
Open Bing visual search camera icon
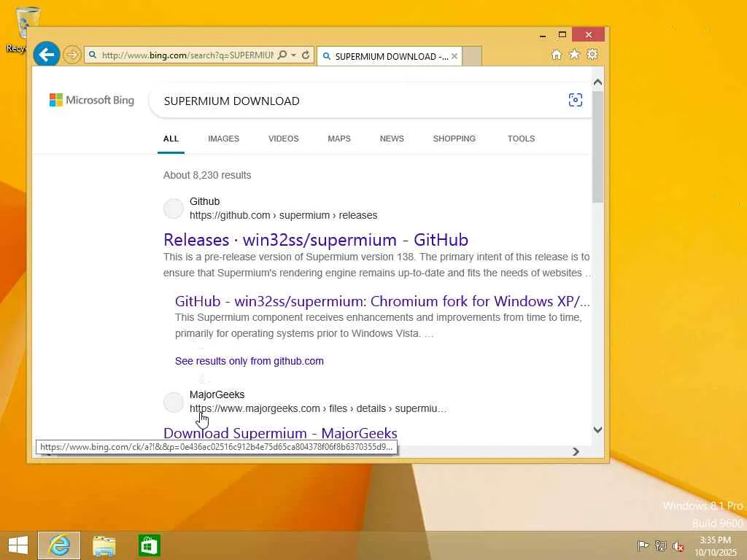coord(576,100)
